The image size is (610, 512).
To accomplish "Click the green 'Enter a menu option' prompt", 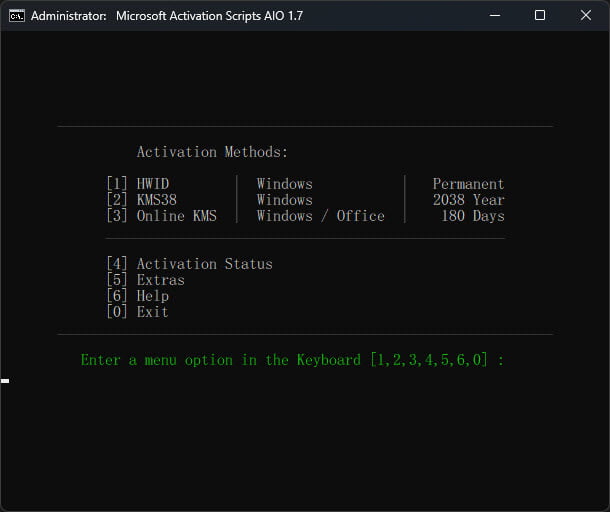I will (292, 360).
